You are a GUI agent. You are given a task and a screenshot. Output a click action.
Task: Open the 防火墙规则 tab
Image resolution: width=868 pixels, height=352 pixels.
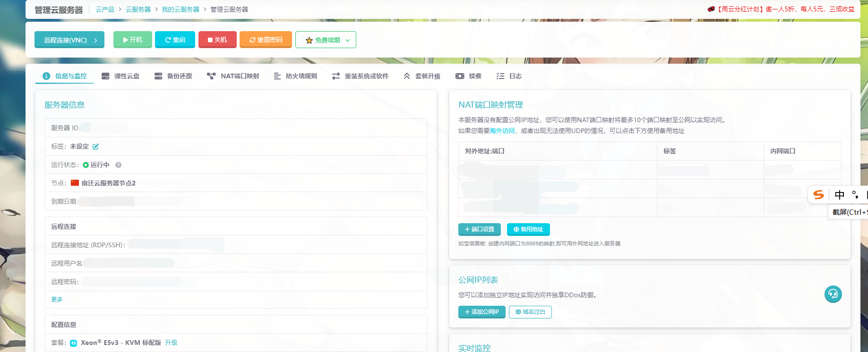[x=295, y=76]
